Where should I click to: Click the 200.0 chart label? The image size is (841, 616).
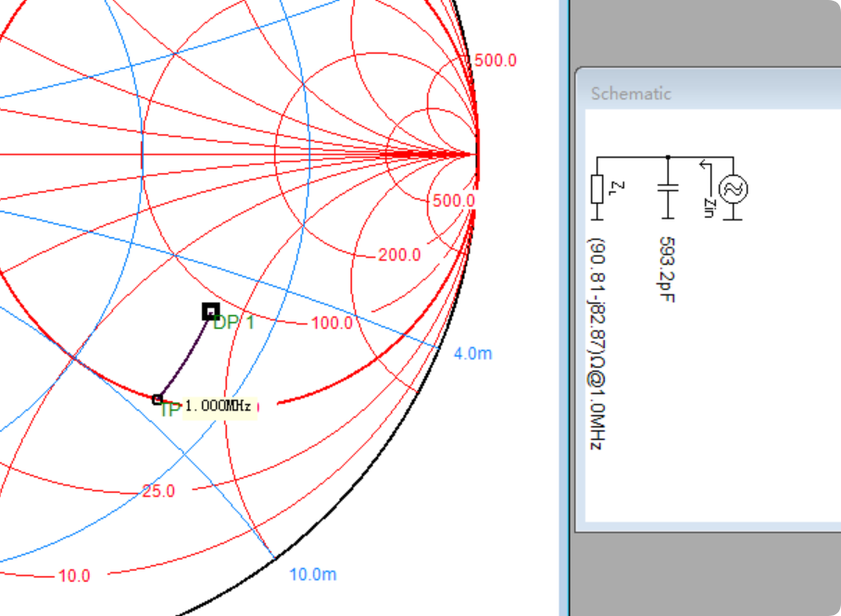click(x=399, y=255)
